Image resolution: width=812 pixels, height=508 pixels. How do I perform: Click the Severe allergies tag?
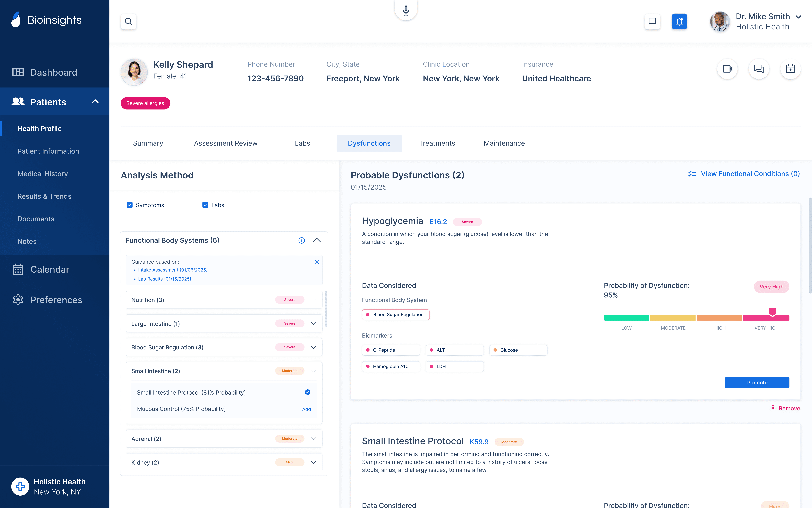[145, 104]
